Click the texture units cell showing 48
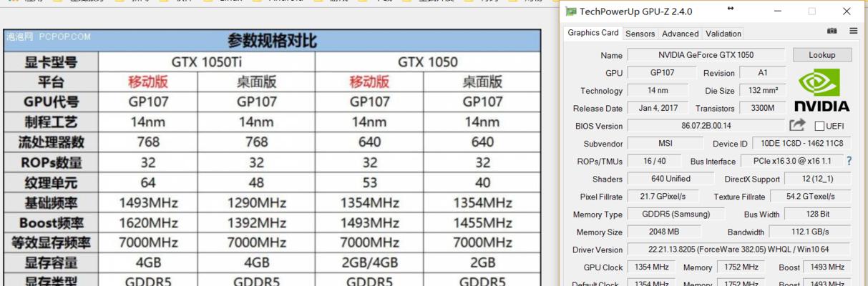Image resolution: width=868 pixels, height=286 pixels. coord(256,183)
